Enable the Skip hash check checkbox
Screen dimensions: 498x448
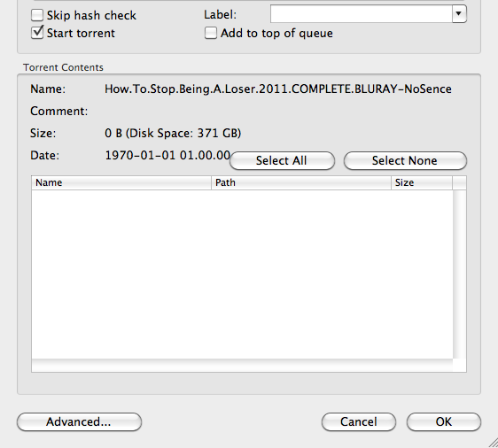[x=37, y=15]
